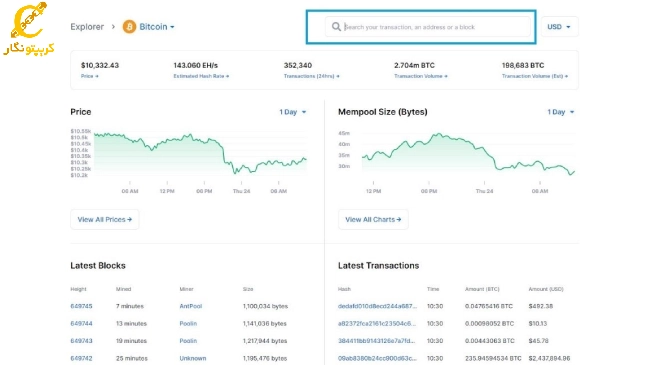
Task: Click View All Charts button
Action: [373, 219]
